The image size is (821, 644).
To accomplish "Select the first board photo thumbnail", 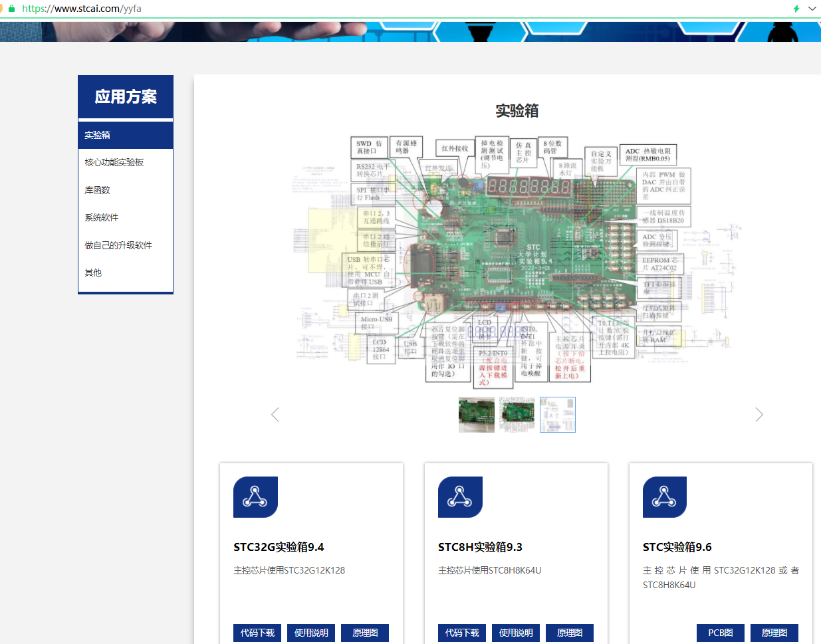I will click(477, 415).
